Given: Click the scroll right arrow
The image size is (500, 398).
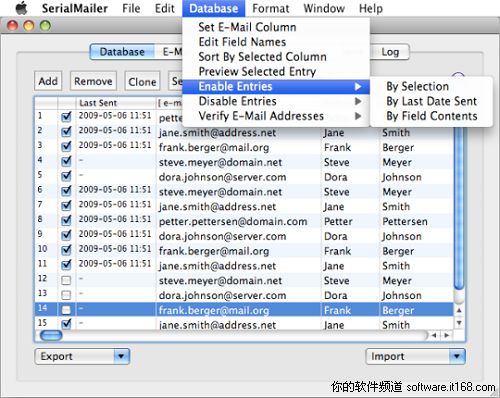Looking at the screenshot, I should (x=447, y=335).
